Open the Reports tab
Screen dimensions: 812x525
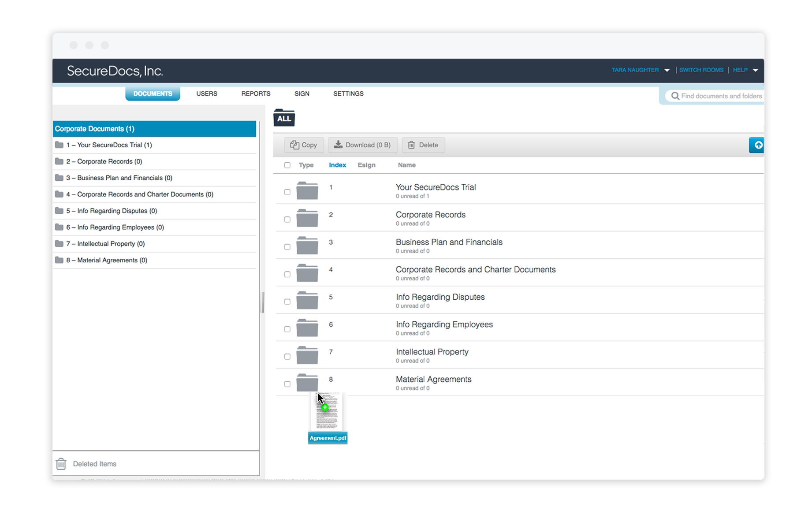click(256, 93)
